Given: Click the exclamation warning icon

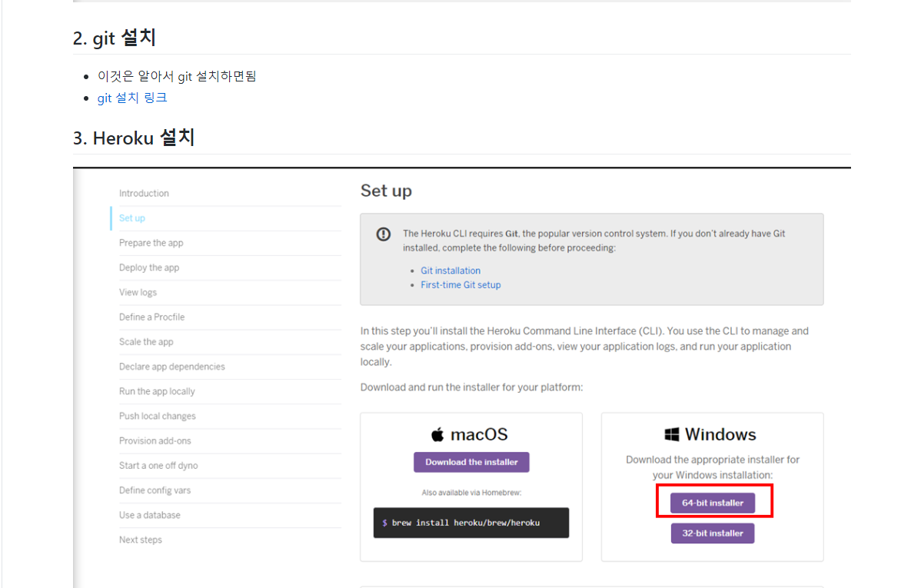Looking at the screenshot, I should point(384,234).
